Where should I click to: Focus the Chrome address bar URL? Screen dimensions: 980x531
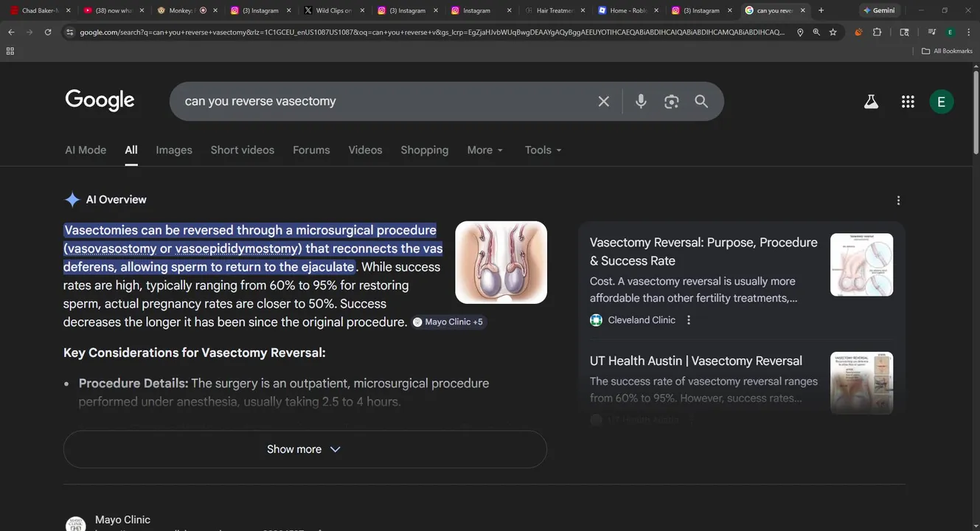point(431,32)
